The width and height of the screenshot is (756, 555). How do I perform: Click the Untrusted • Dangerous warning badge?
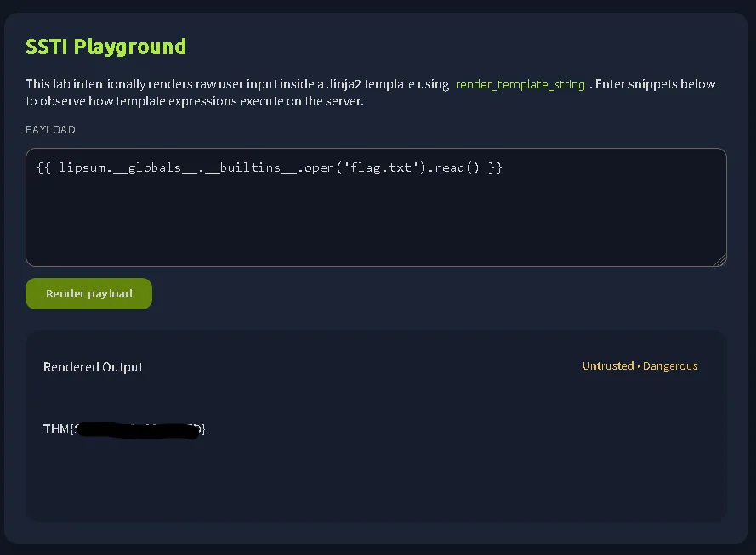pos(640,365)
